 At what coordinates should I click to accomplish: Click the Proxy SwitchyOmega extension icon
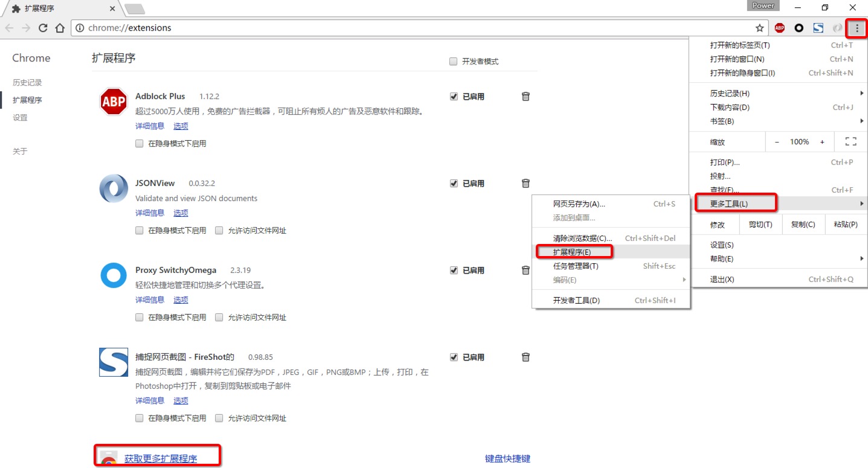tap(113, 275)
